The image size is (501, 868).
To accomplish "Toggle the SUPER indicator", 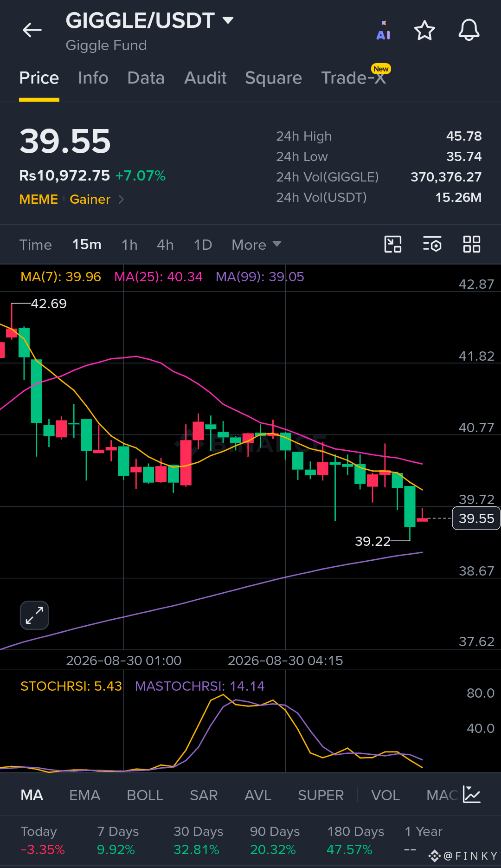I will [x=321, y=795].
